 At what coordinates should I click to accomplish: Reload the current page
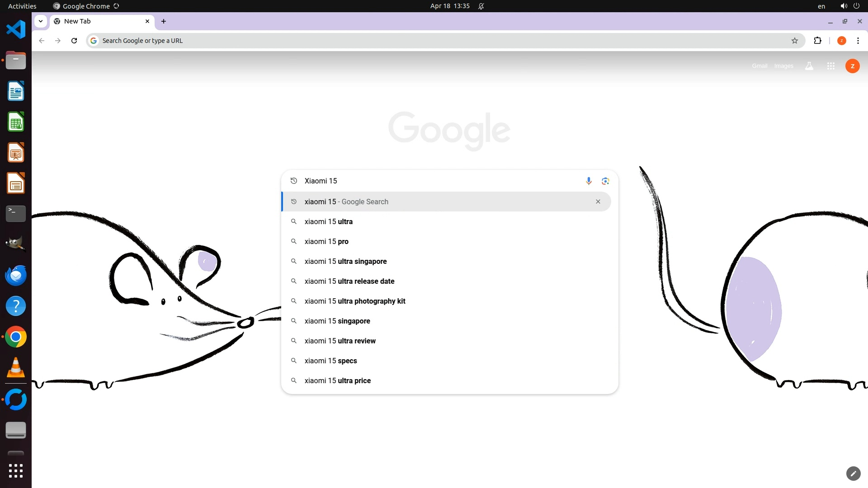(x=74, y=41)
